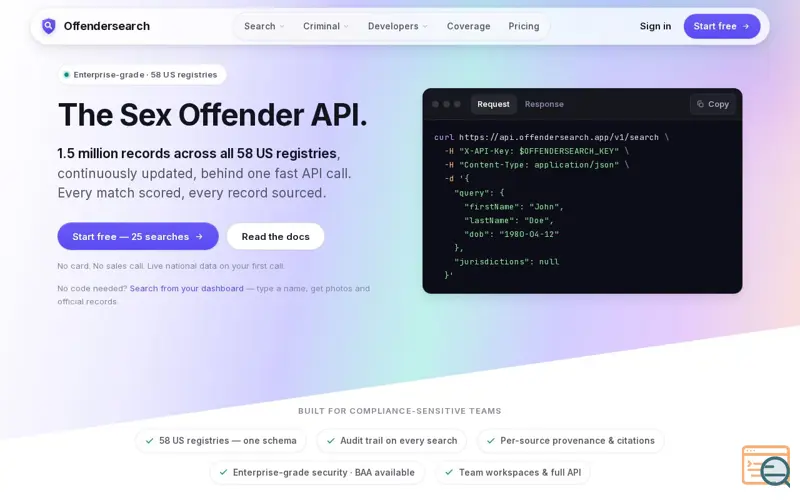Click Enterprise-grade security · BAA available chip
800x500 pixels.
pos(317,472)
